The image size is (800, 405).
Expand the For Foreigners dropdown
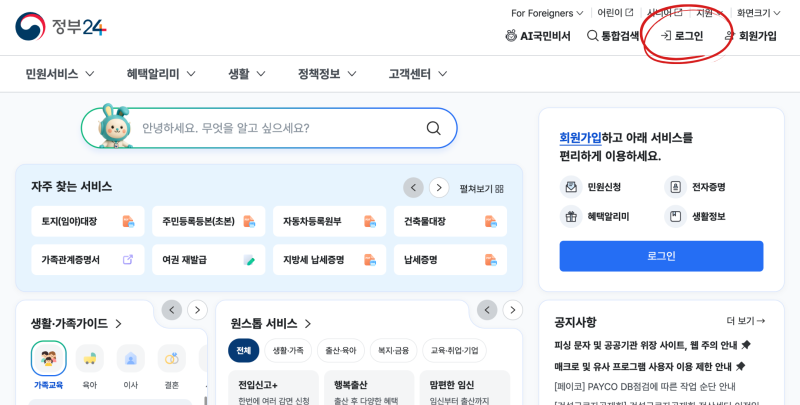click(x=547, y=13)
